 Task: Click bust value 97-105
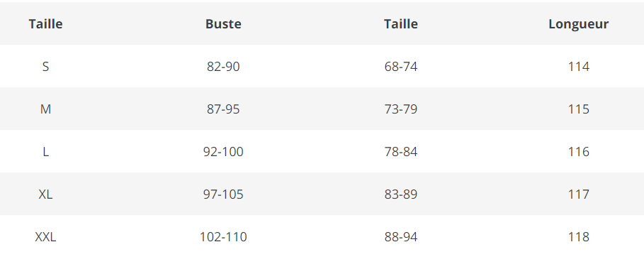pyautogui.click(x=223, y=194)
